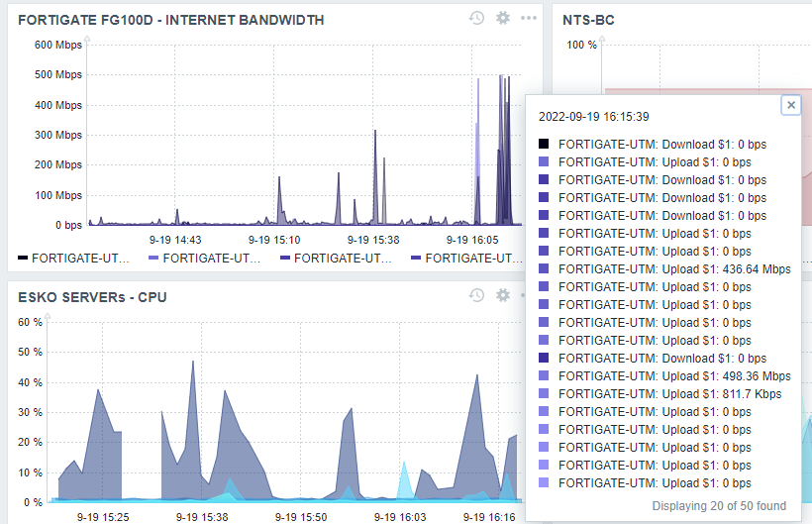Toggle the second light-purple legend series in bandwidth chart
This screenshot has width=812, height=524.
point(205,258)
